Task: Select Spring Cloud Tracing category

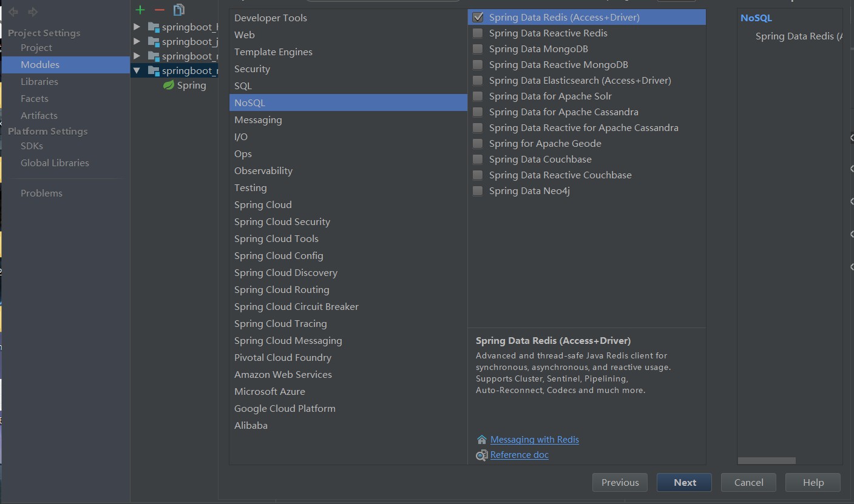Action: tap(348, 324)
